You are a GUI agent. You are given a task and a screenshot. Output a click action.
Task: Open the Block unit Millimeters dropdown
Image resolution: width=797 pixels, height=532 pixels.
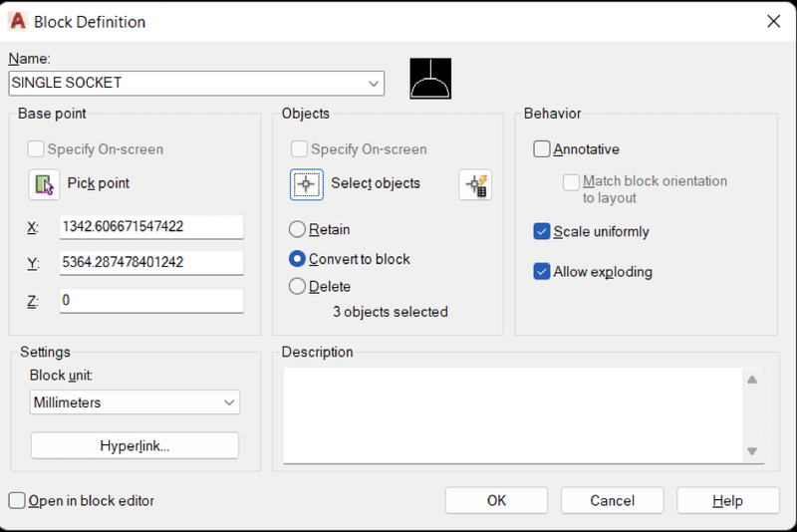click(134, 402)
